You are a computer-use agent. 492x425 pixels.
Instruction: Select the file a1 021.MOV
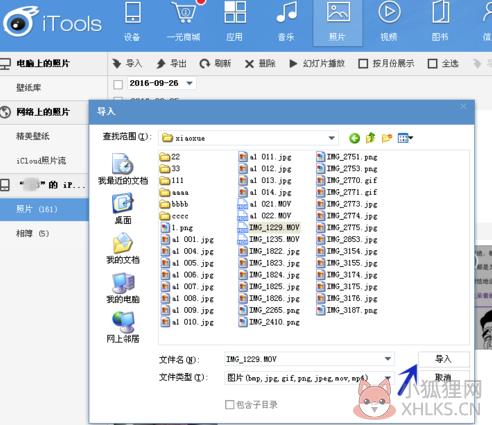tap(265, 204)
